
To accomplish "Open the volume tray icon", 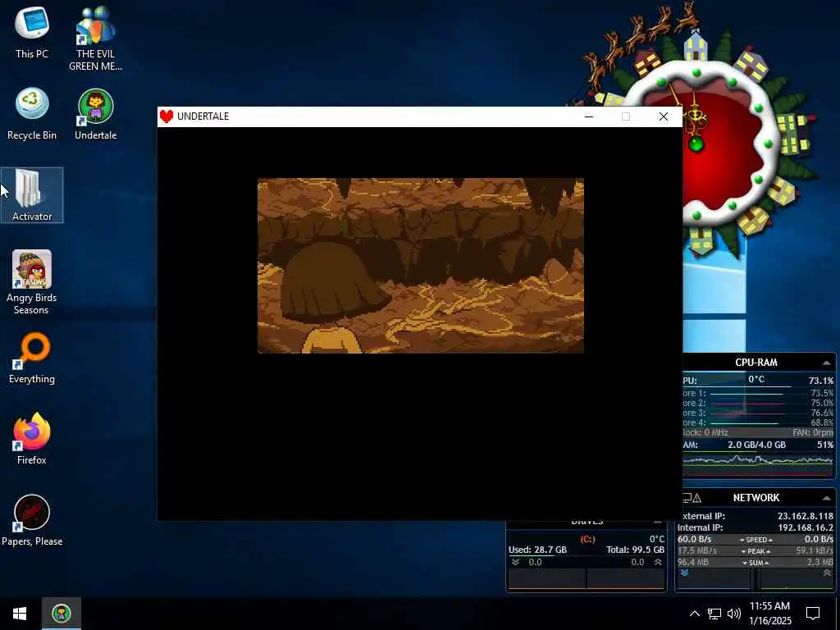I will pos(734,614).
